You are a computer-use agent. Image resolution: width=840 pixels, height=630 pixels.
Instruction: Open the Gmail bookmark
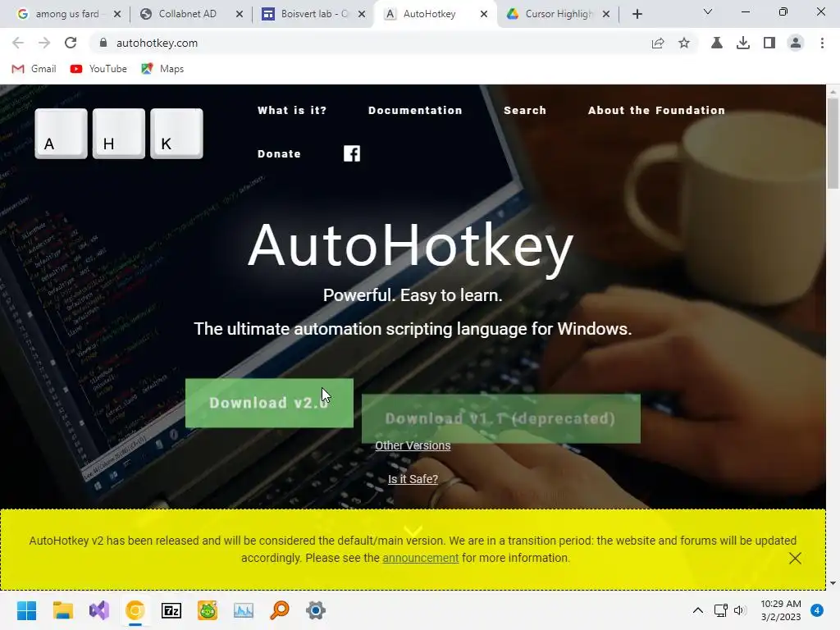pos(34,69)
